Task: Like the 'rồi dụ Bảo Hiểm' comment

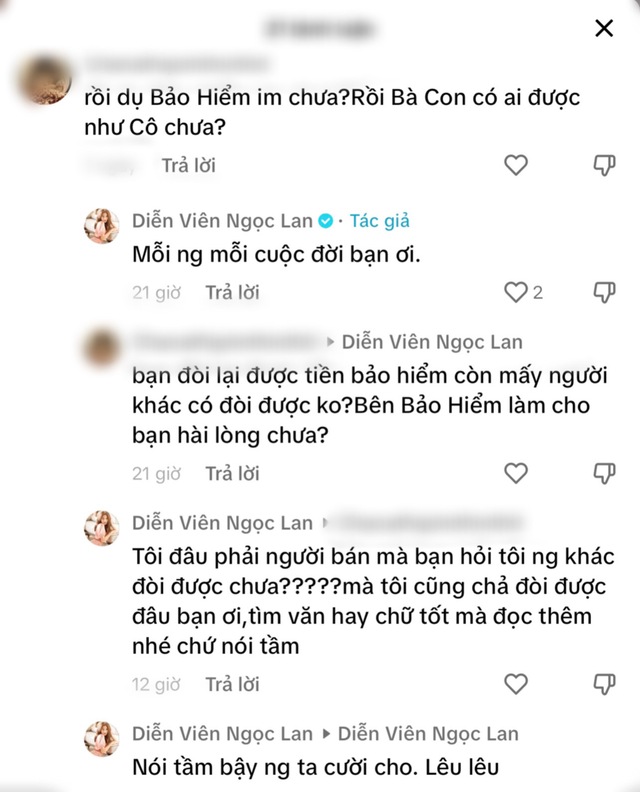Action: click(516, 165)
